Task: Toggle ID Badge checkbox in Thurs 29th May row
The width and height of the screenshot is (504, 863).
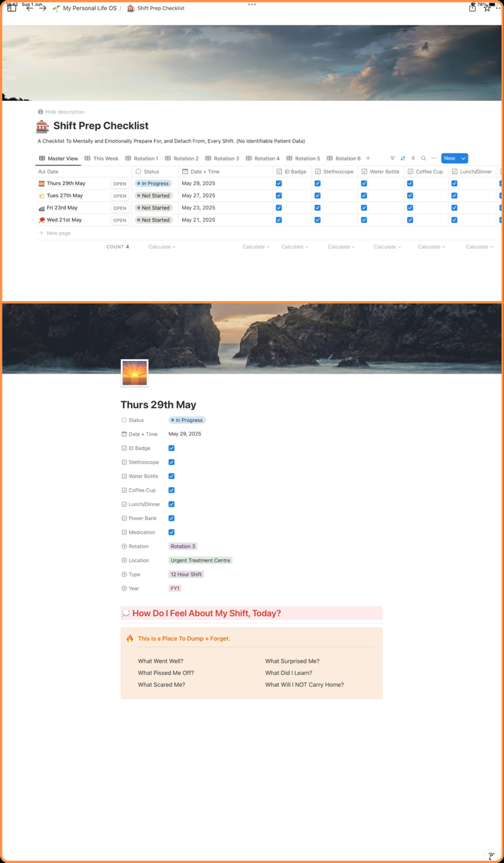Action: coord(279,183)
